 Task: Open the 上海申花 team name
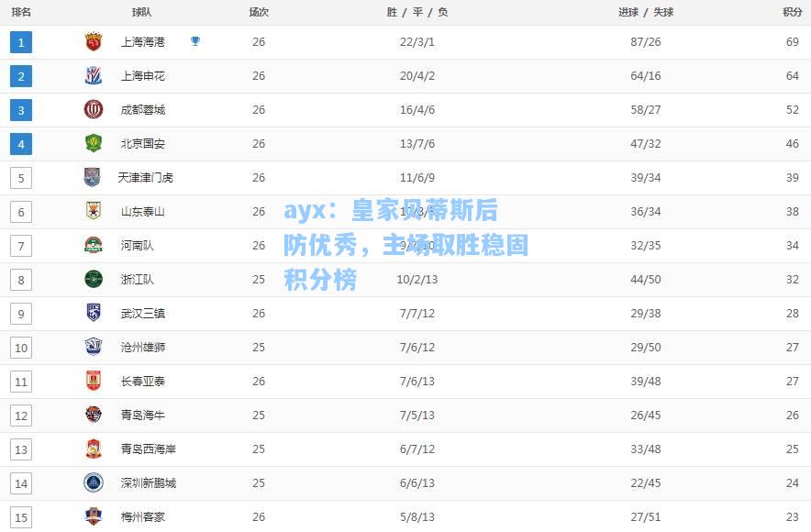pos(143,76)
